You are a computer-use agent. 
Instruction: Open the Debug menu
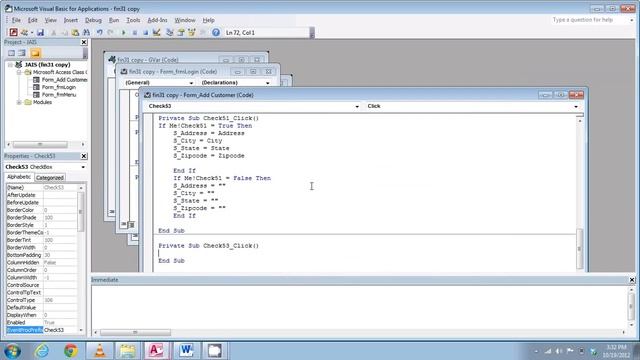point(93,20)
